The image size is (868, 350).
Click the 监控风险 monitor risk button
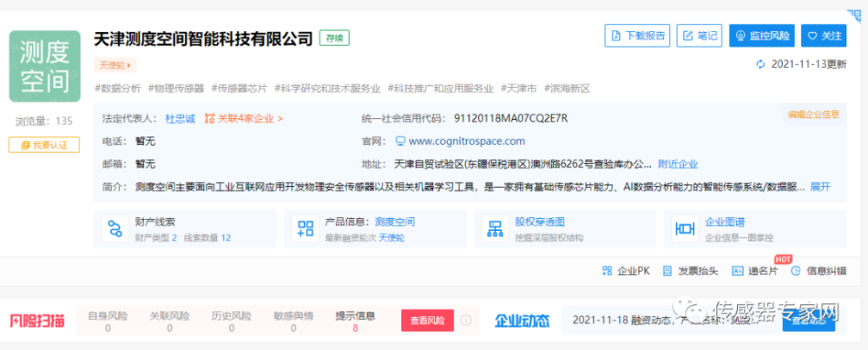point(761,36)
